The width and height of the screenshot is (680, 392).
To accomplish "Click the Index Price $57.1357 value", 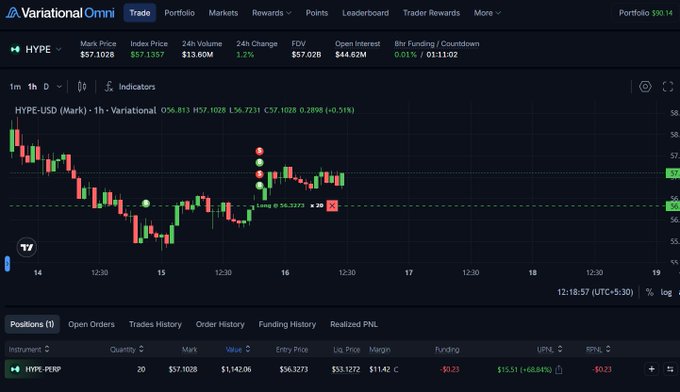I will [147, 55].
